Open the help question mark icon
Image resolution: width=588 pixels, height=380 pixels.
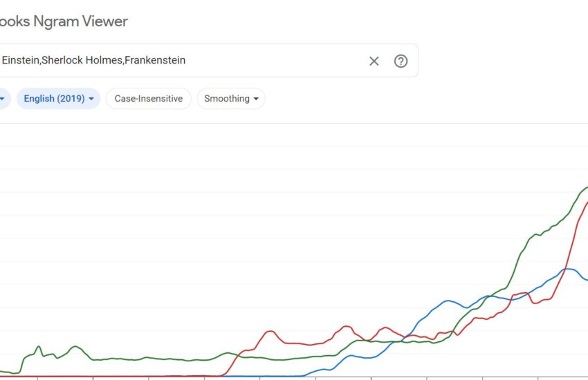click(401, 61)
